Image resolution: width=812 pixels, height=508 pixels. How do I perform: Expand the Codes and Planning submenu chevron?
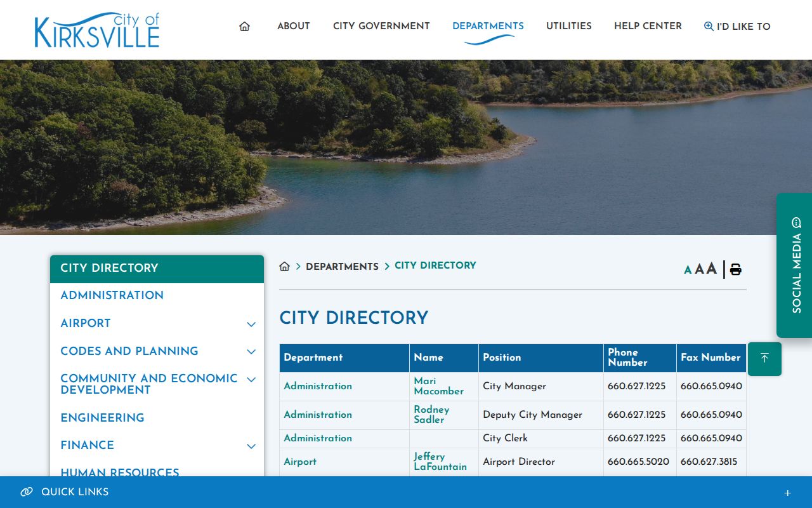[x=251, y=352]
